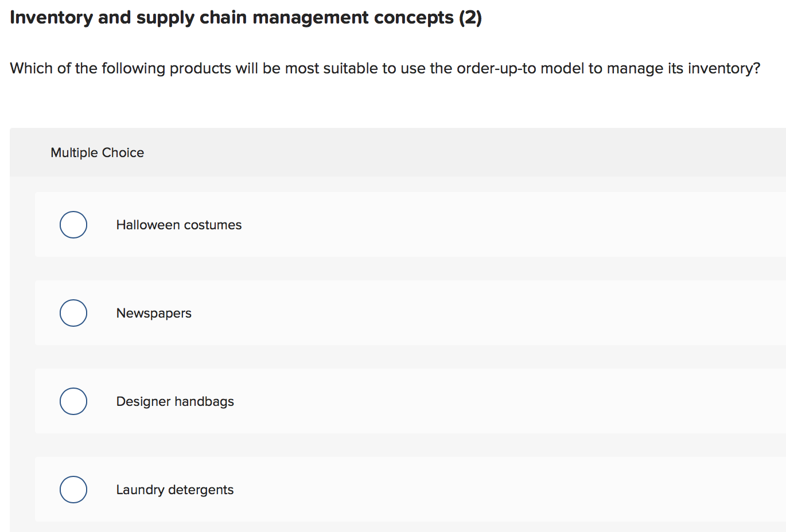This screenshot has width=786, height=532.
Task: Select the Laundry detergents radio button
Action: click(73, 490)
